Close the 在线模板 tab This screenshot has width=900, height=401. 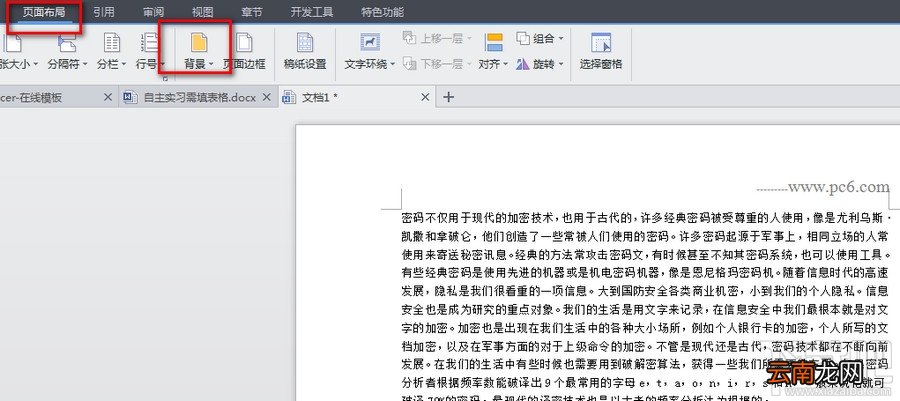tap(107, 98)
